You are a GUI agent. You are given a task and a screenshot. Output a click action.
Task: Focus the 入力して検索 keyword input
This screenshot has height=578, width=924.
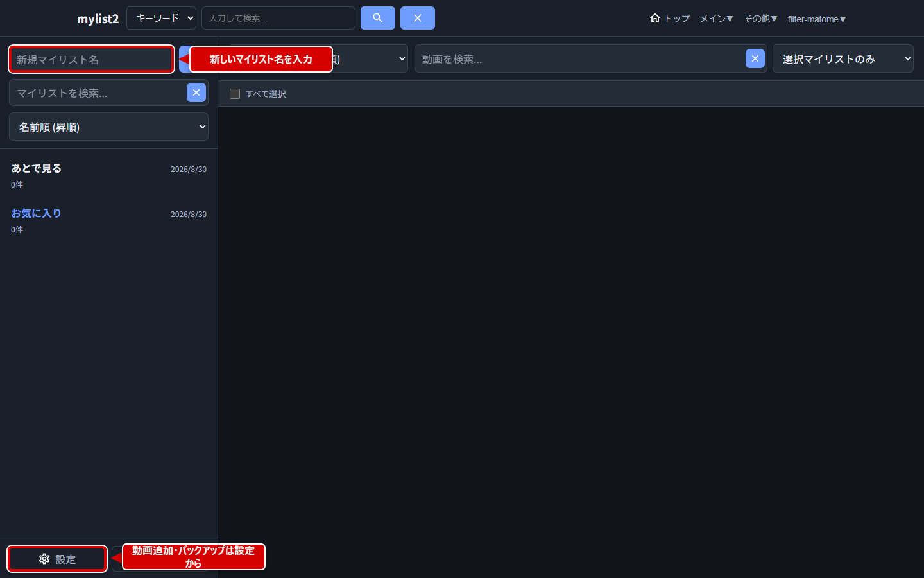pyautogui.click(x=278, y=18)
